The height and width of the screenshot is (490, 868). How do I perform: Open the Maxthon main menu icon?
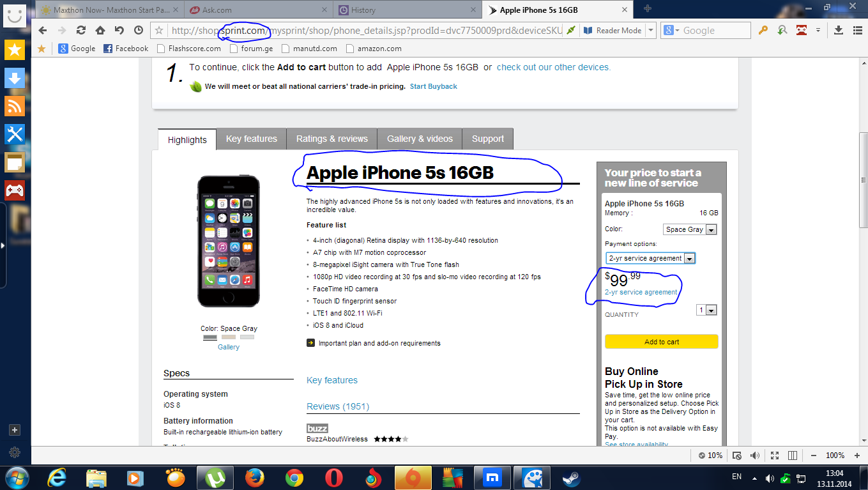[x=857, y=30]
